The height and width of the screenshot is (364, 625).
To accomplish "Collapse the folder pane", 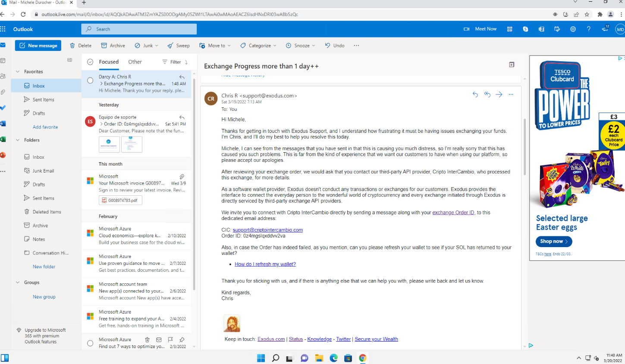I will [x=70, y=60].
